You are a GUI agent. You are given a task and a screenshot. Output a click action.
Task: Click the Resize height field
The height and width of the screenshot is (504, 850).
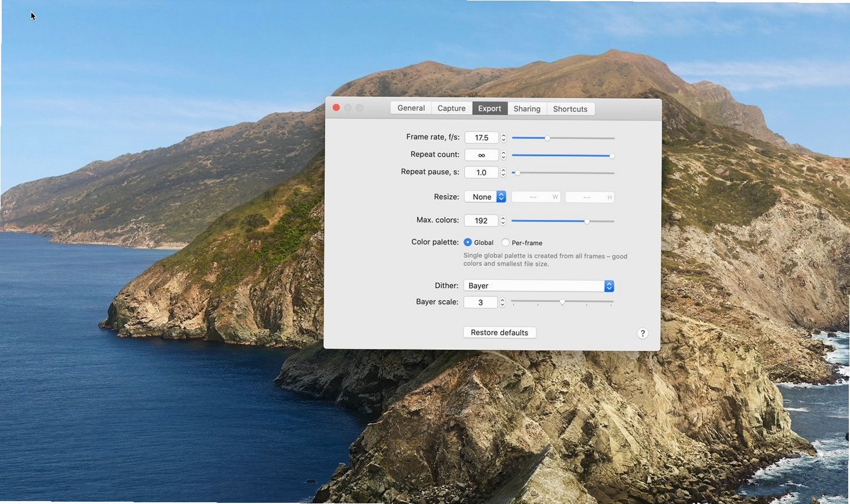click(590, 197)
